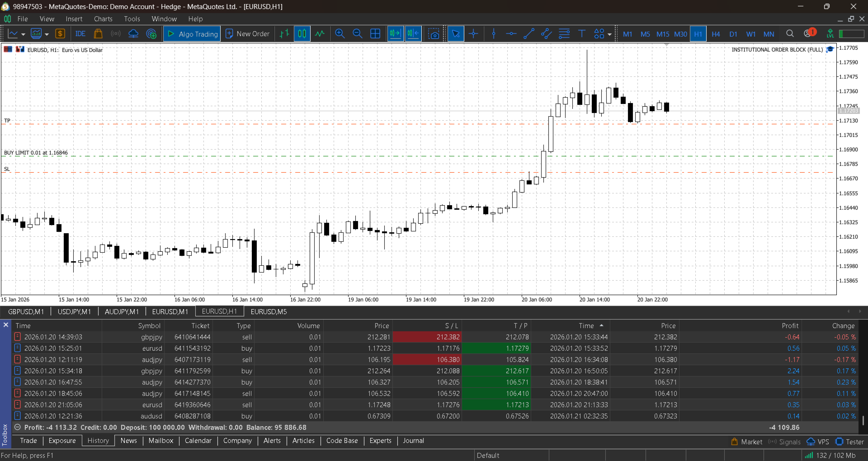
Task: Open the VPS cloud hosting icon
Action: click(133, 34)
